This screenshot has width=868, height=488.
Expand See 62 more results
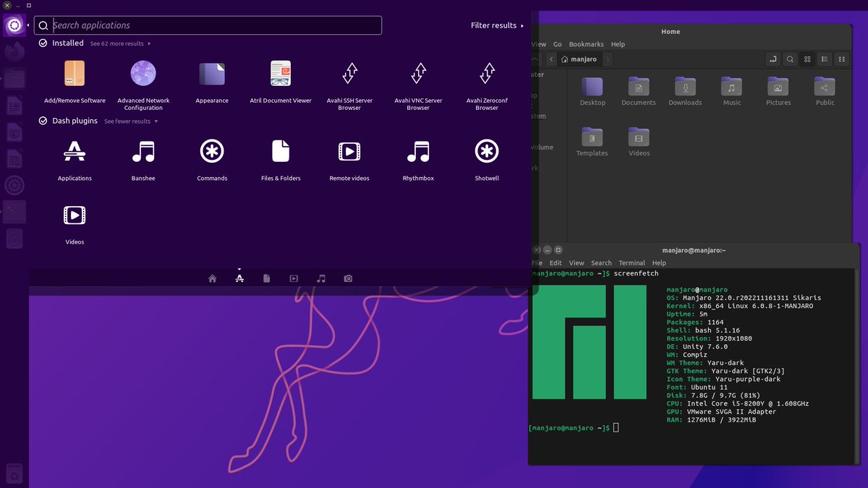pyautogui.click(x=120, y=43)
